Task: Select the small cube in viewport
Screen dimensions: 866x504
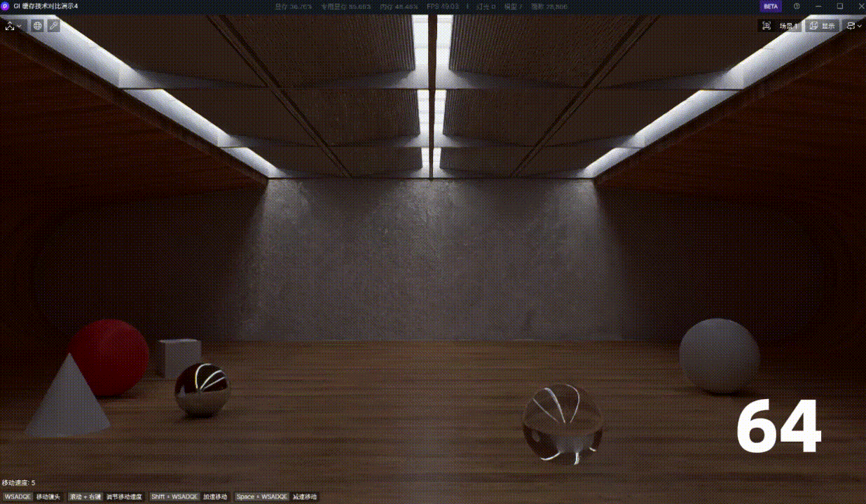Action: [x=179, y=358]
